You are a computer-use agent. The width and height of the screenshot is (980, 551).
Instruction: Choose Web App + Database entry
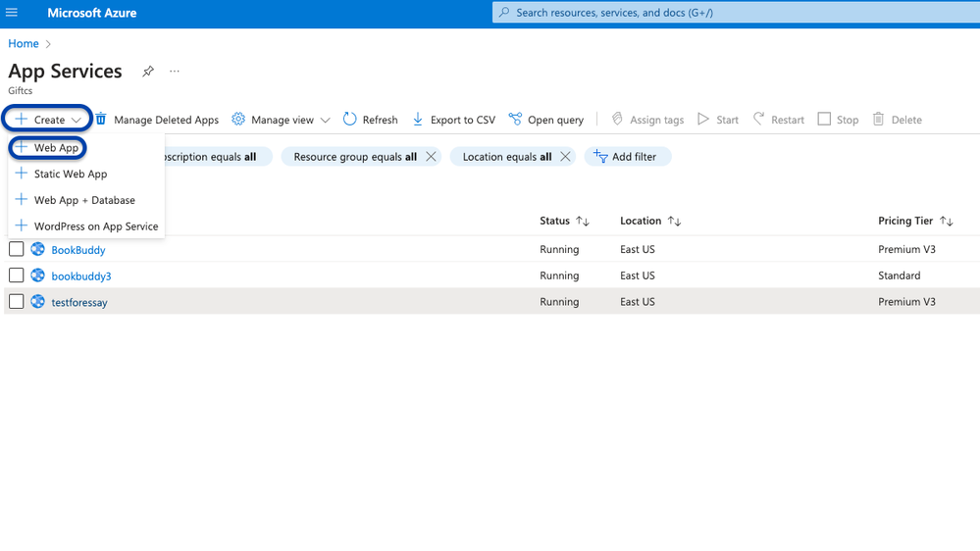click(x=86, y=200)
